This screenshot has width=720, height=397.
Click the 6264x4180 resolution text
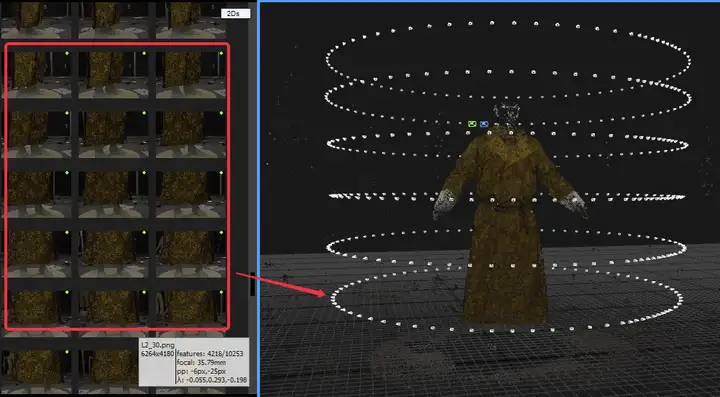point(157,353)
